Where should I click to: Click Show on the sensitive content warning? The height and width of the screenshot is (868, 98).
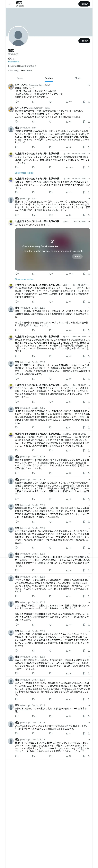[77, 256]
